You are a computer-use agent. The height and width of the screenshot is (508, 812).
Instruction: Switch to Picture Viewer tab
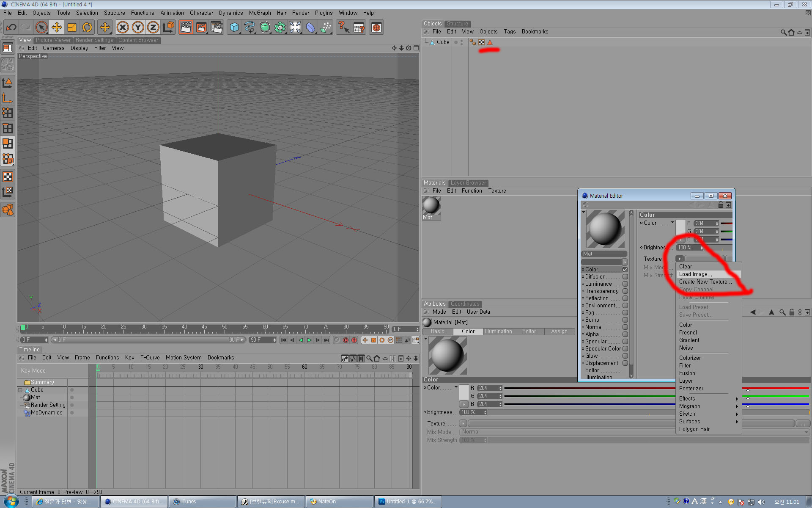(53, 40)
